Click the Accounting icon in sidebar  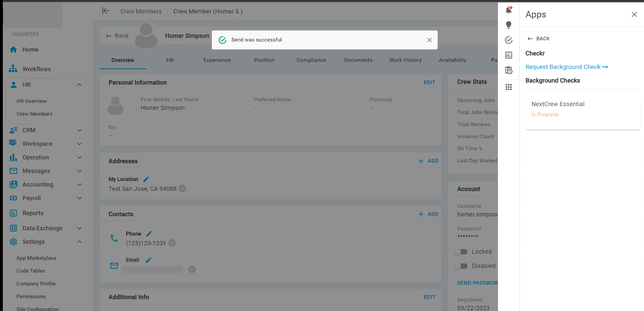(13, 184)
